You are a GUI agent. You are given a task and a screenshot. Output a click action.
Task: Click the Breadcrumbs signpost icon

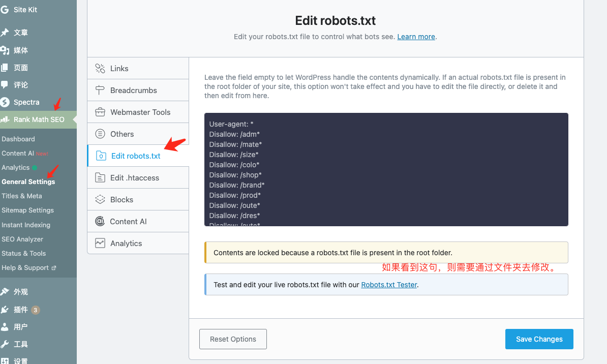coord(100,90)
